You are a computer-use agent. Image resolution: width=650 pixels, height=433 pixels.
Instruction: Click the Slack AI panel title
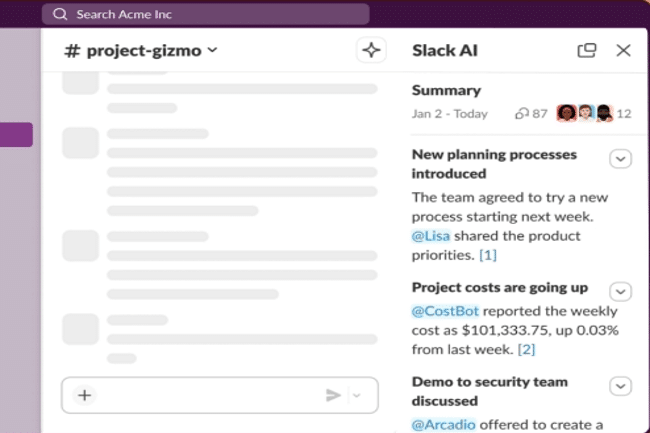click(445, 51)
